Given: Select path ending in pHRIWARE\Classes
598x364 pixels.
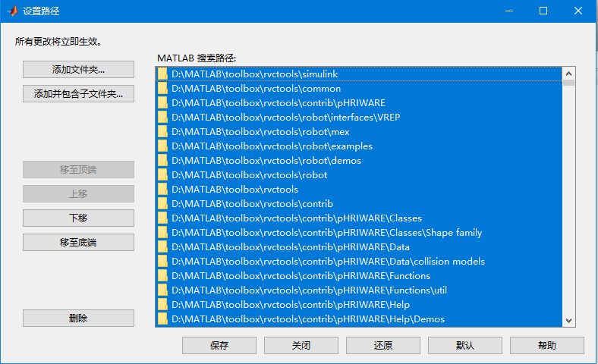Looking at the screenshot, I should click(x=359, y=218).
